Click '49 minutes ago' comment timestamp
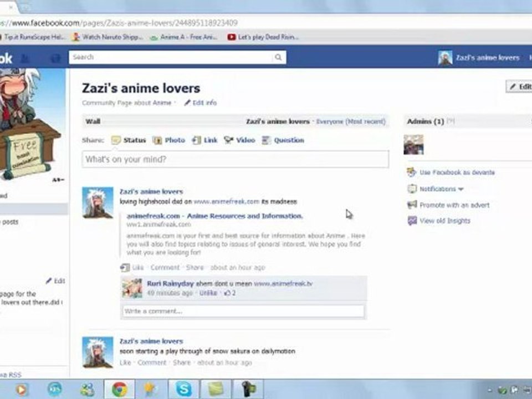The width and height of the screenshot is (532, 399). [170, 293]
